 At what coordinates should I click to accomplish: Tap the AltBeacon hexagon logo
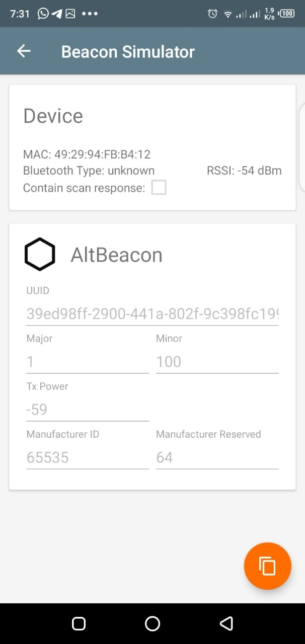[x=40, y=254]
